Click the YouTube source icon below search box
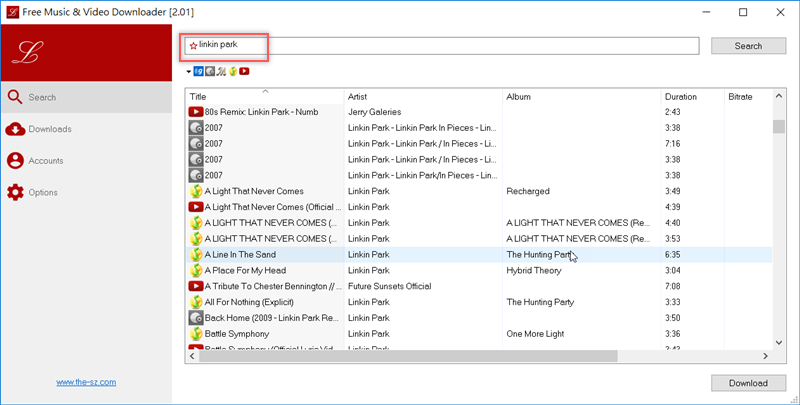 [244, 72]
